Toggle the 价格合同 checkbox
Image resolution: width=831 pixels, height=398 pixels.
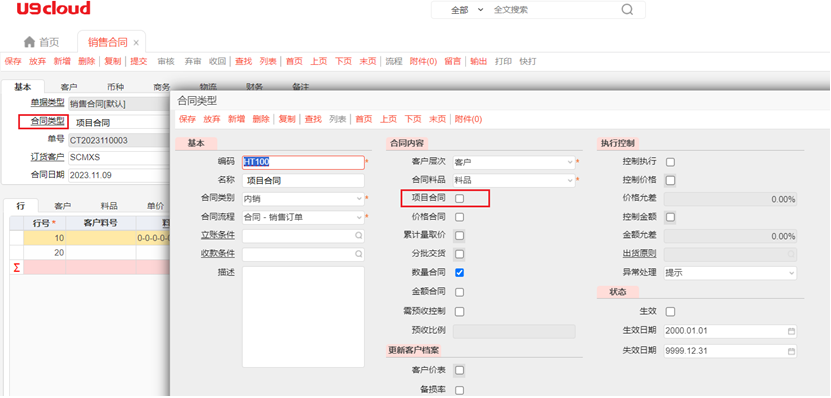click(459, 217)
